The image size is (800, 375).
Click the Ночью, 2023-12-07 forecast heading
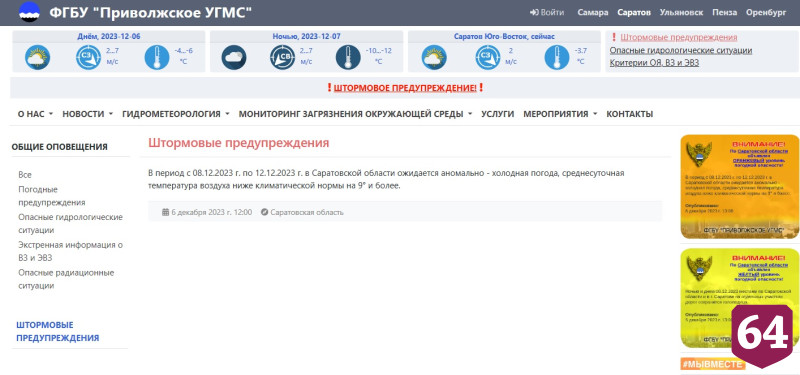307,37
